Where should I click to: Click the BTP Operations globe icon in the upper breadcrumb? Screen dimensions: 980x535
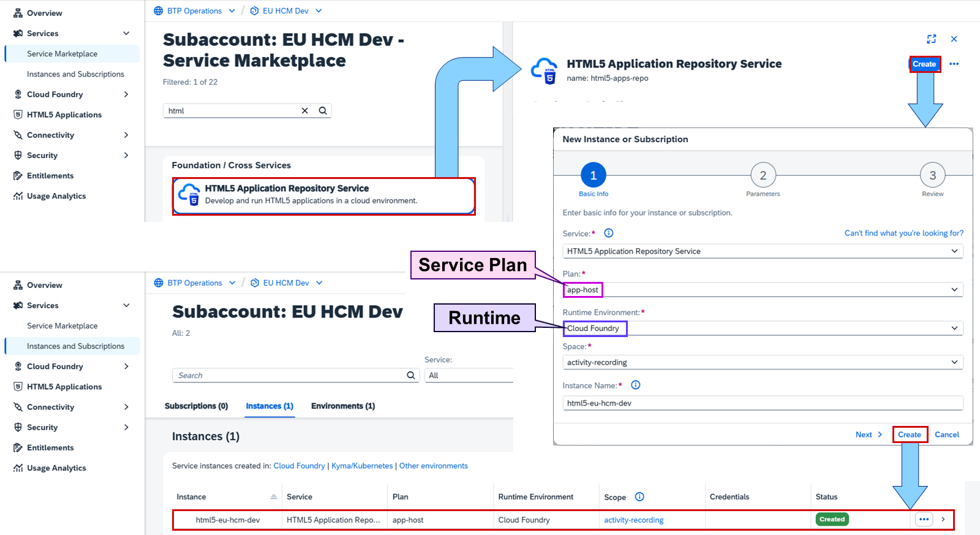click(x=159, y=11)
